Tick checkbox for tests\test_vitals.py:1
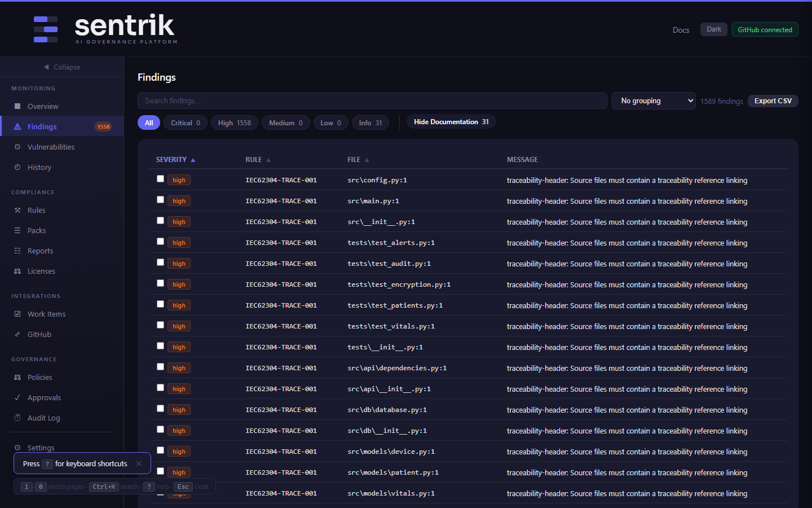Image resolution: width=812 pixels, height=508 pixels. (x=160, y=325)
